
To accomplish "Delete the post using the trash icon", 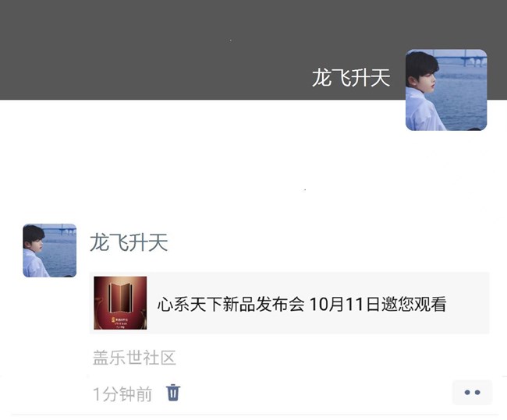I will 173,393.
